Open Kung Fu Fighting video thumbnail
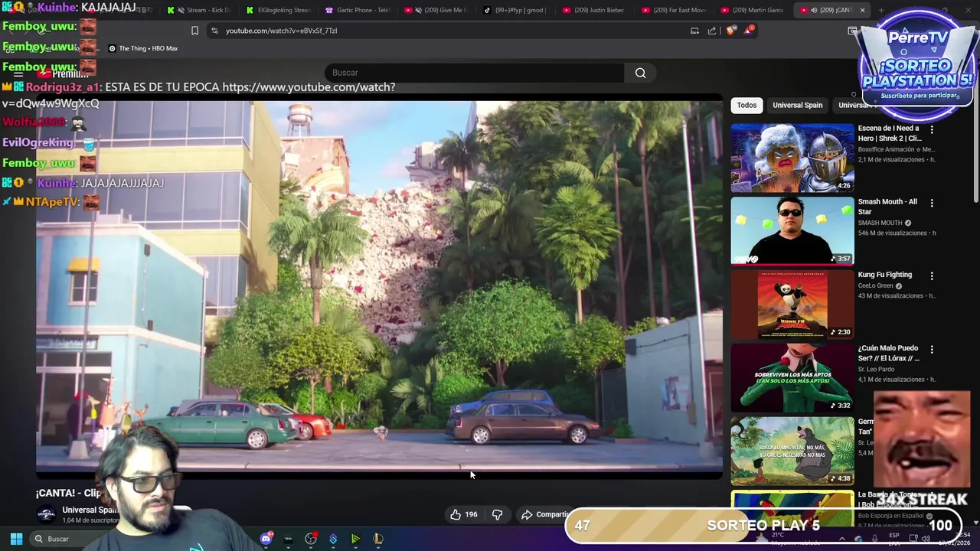The width and height of the screenshot is (980, 551). coord(792,305)
